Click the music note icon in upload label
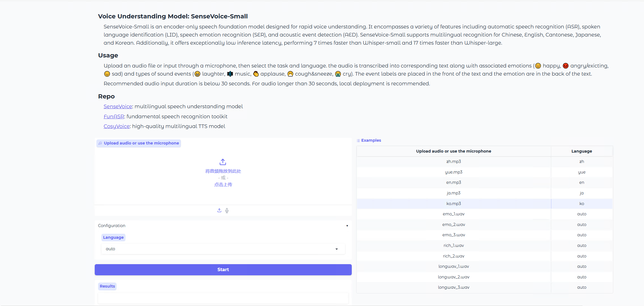Viewport: 644px width, 306px height. pos(100,143)
